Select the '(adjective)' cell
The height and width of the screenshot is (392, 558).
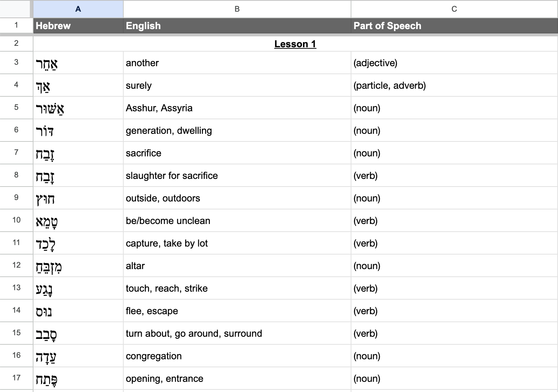(x=454, y=63)
